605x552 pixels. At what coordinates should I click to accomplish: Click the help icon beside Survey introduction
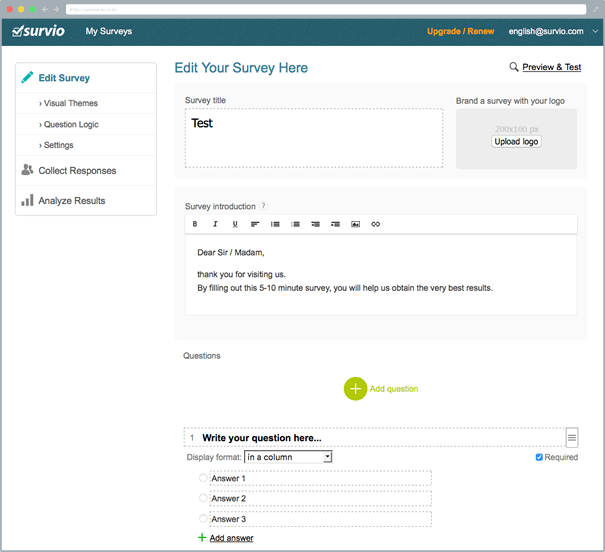264,206
